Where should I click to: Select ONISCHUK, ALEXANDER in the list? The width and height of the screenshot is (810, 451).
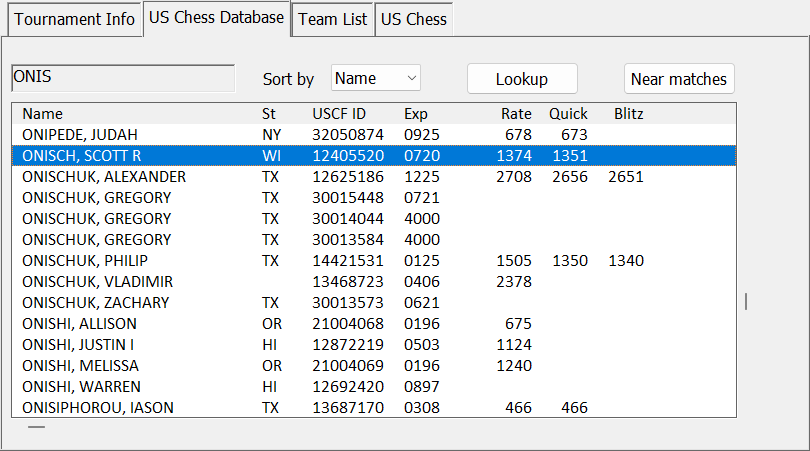104,177
